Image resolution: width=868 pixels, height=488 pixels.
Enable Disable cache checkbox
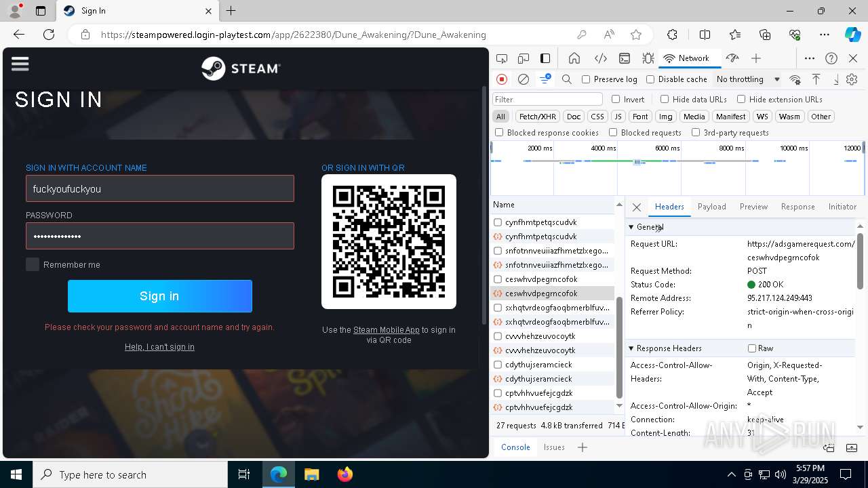click(x=650, y=79)
